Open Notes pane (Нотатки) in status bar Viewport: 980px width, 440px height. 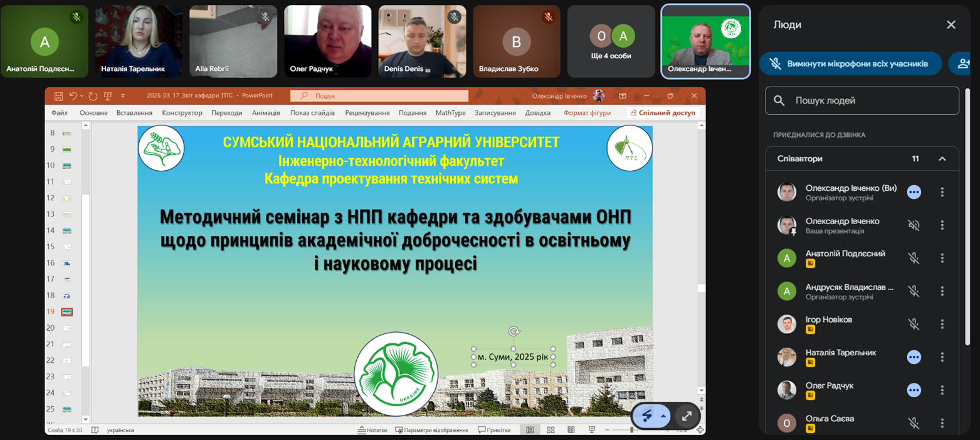372,430
